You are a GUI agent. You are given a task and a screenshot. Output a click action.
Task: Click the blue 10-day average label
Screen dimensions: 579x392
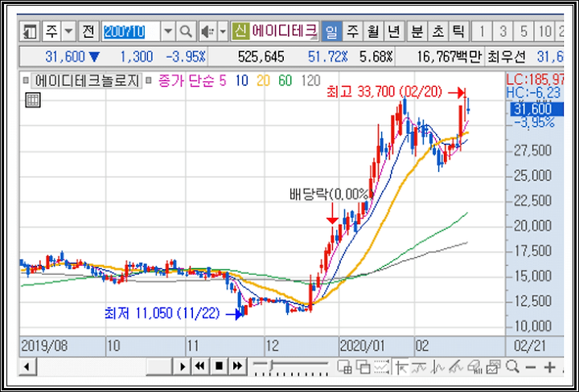click(242, 80)
